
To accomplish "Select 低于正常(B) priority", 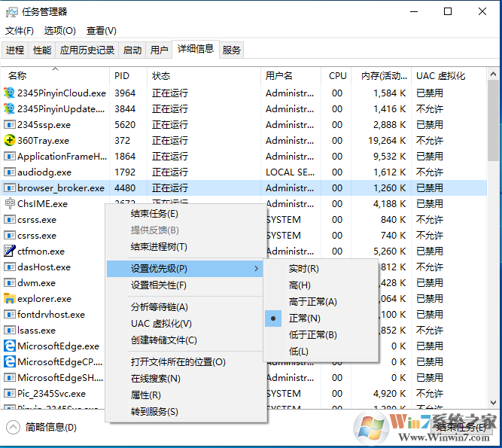I will coord(321,335).
